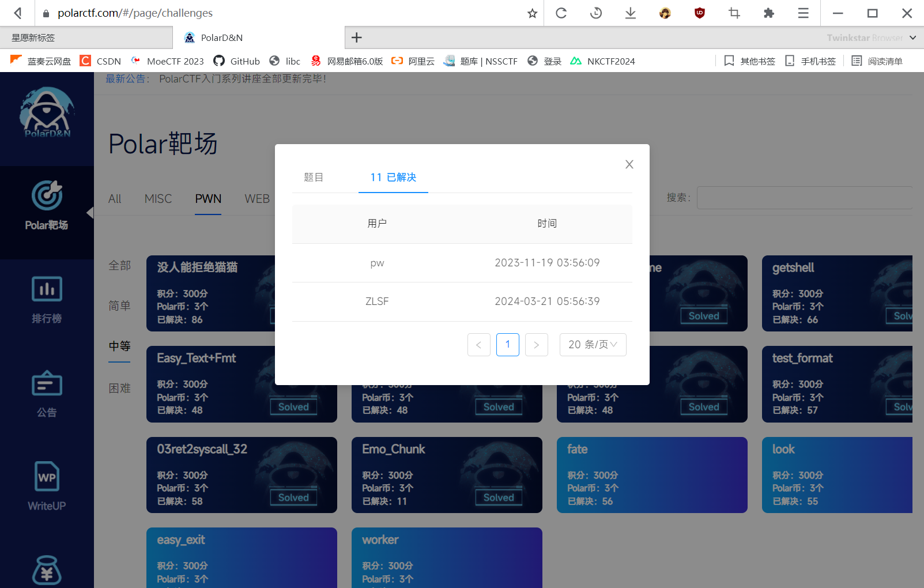This screenshot has width=924, height=588.
Task: Open a new browser tab with plus
Action: (x=357, y=37)
